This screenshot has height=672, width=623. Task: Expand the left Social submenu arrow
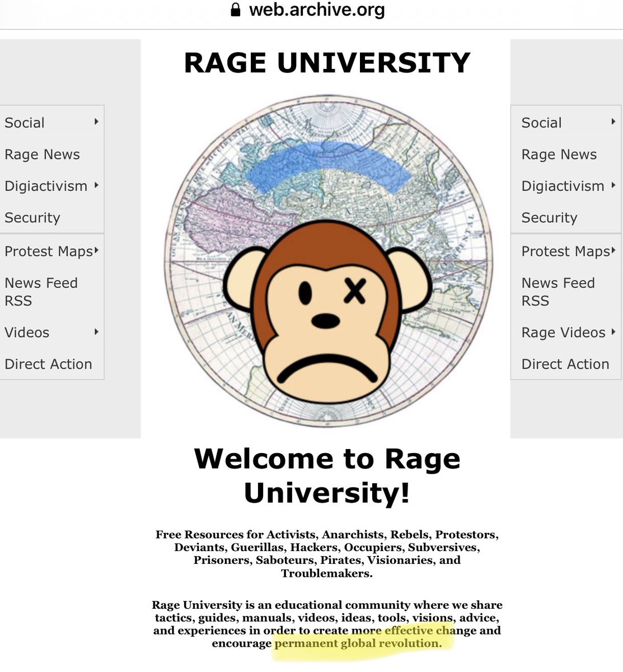click(96, 122)
